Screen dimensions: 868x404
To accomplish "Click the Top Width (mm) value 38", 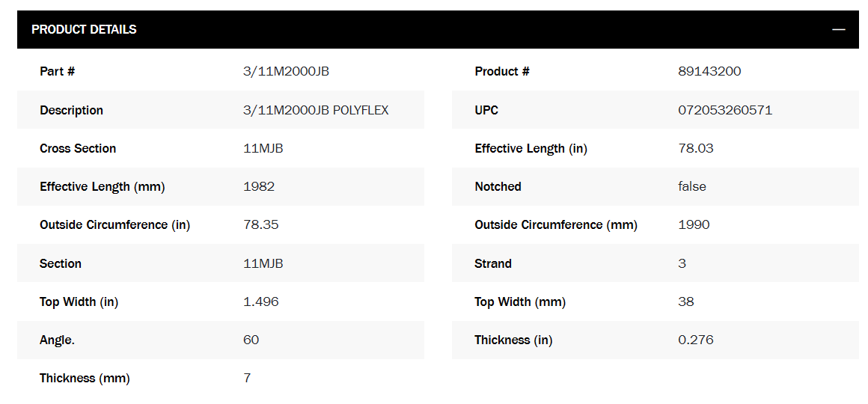I will coord(686,302).
